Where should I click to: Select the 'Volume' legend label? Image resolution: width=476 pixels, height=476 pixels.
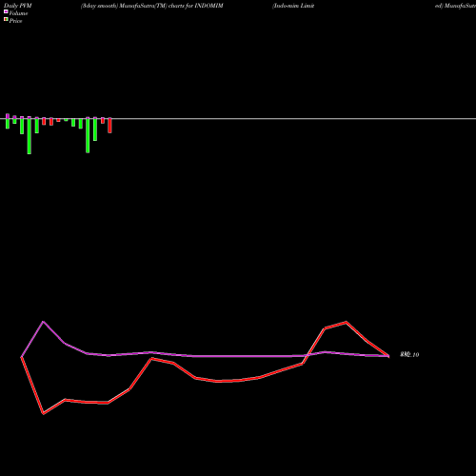click(x=18, y=13)
